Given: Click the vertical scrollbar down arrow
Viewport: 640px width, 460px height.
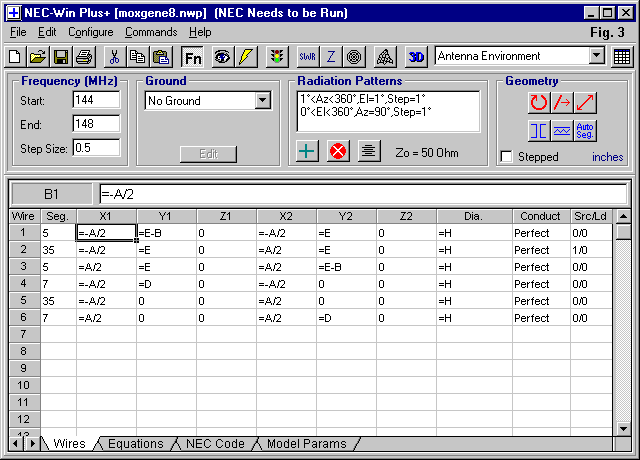Looking at the screenshot, I should pos(623,428).
